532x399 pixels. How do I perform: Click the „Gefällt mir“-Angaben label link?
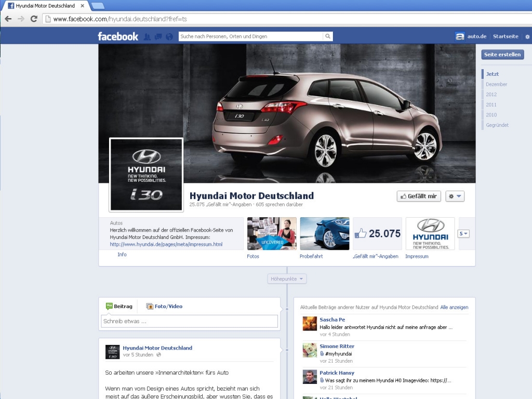376,256
